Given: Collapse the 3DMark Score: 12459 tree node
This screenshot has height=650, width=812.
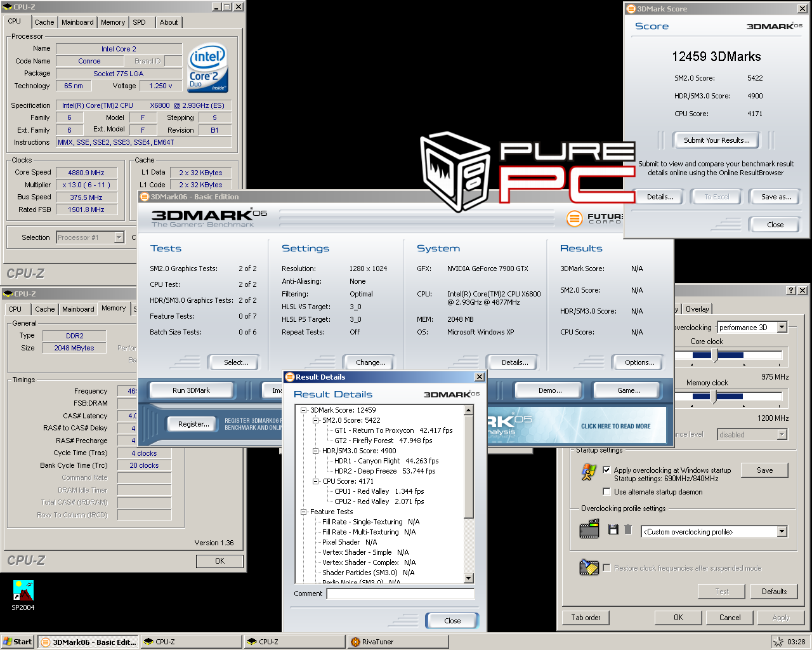Looking at the screenshot, I should pos(304,410).
